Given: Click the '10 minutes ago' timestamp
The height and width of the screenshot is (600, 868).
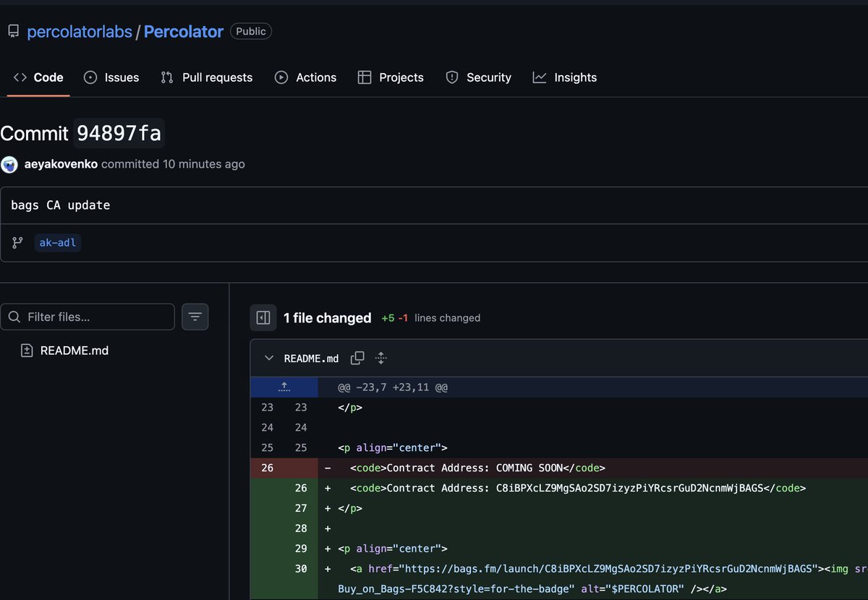Looking at the screenshot, I should point(204,164).
